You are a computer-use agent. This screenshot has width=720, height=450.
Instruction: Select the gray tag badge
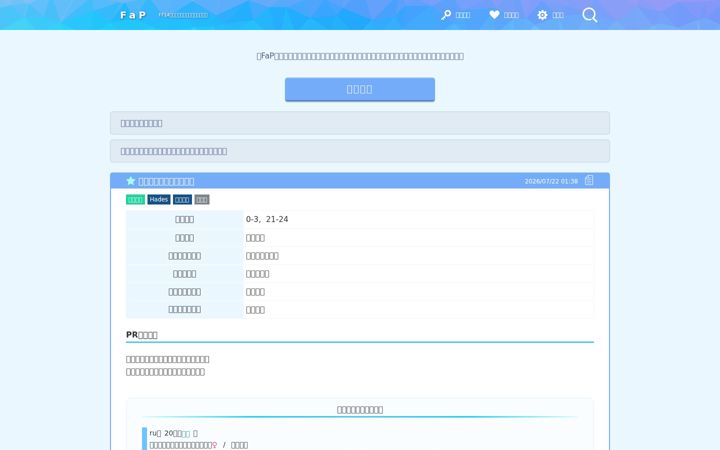(x=202, y=200)
